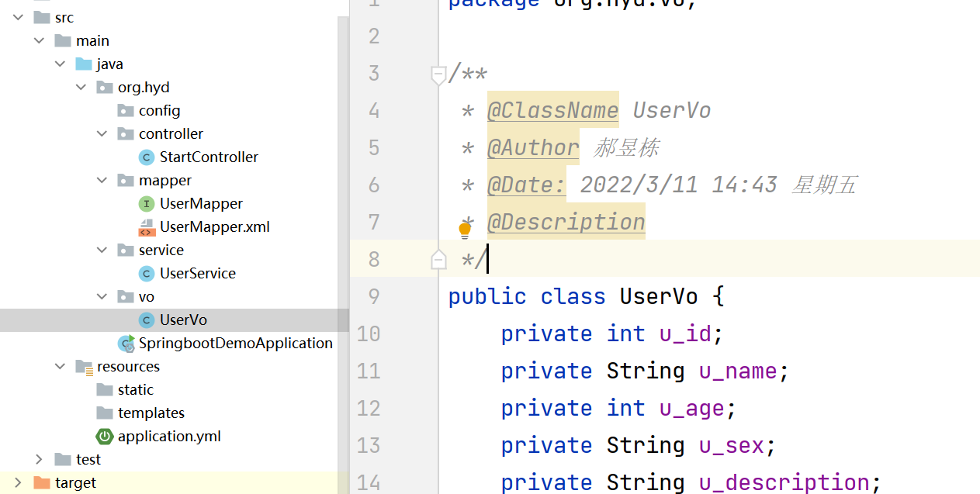Click line number 12 in gutter

[x=369, y=408]
